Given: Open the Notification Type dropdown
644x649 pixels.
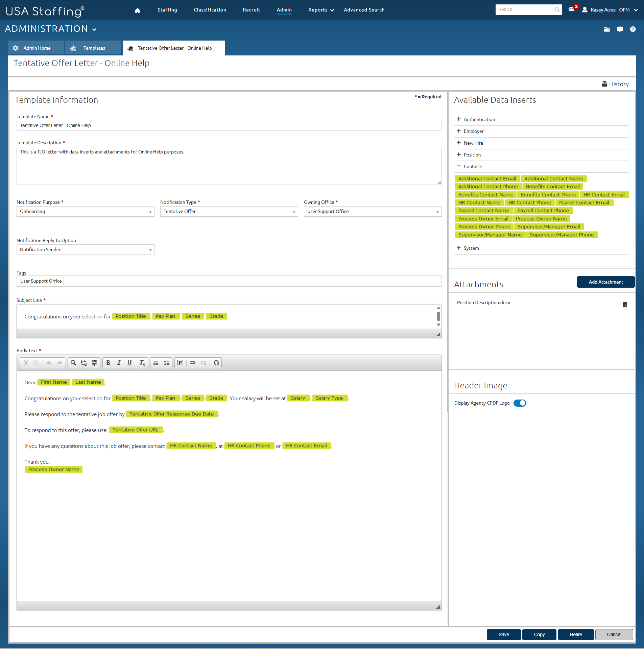Looking at the screenshot, I should coord(229,212).
